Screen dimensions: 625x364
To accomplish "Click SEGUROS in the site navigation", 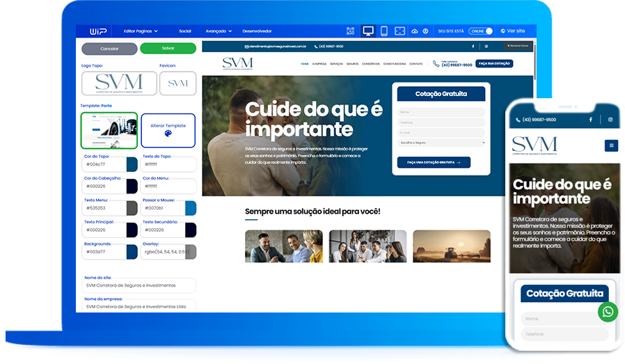I will click(x=352, y=64).
